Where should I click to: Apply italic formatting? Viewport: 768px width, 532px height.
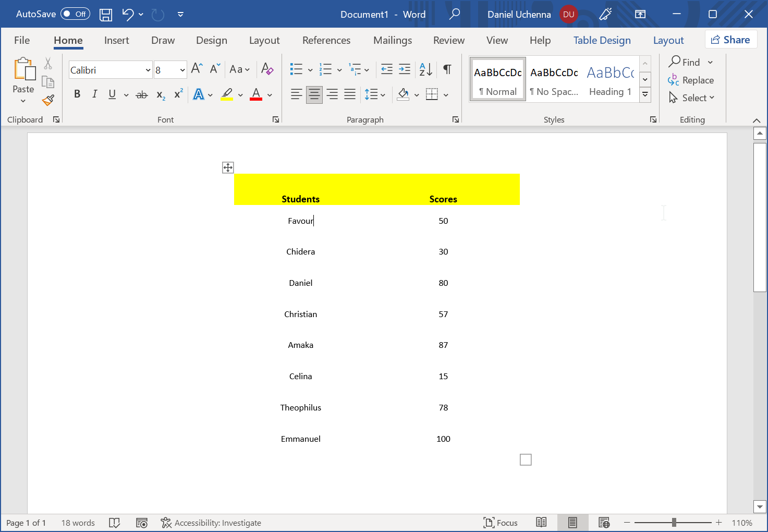pos(94,94)
